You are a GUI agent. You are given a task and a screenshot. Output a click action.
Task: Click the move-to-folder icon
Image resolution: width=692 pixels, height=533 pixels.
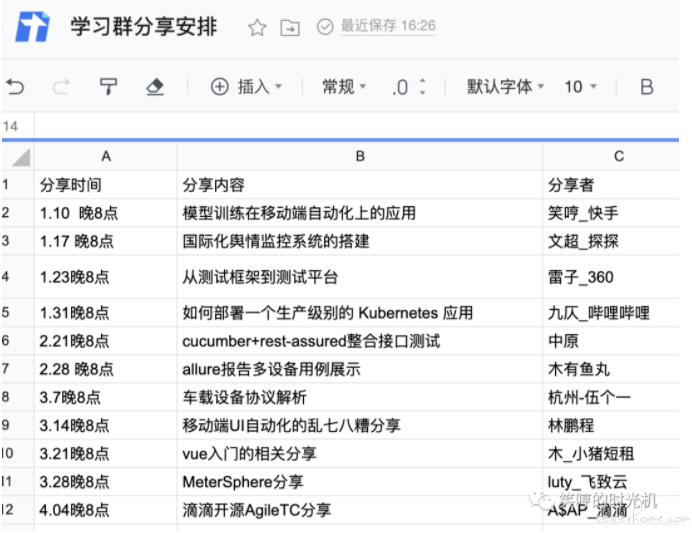(x=290, y=28)
